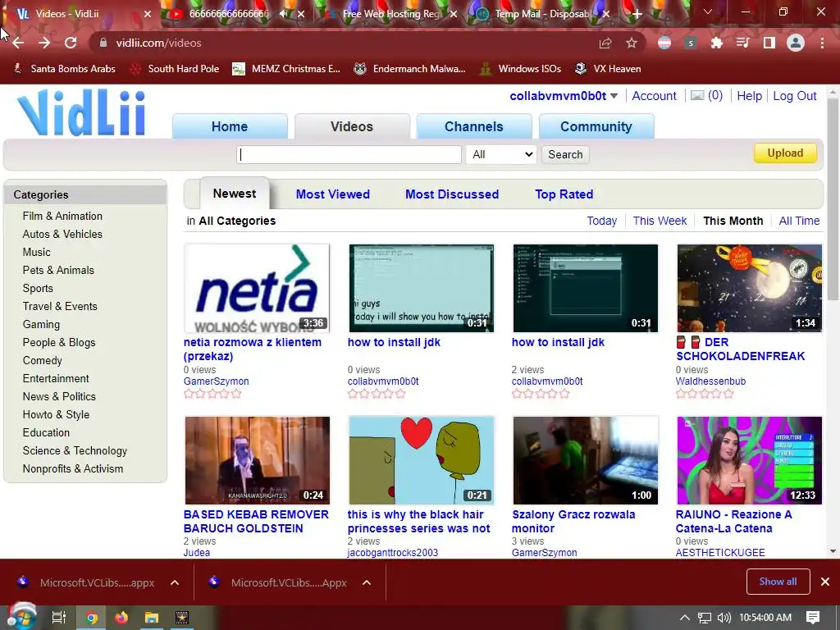
Task: Open the Community tab
Action: tap(596, 126)
